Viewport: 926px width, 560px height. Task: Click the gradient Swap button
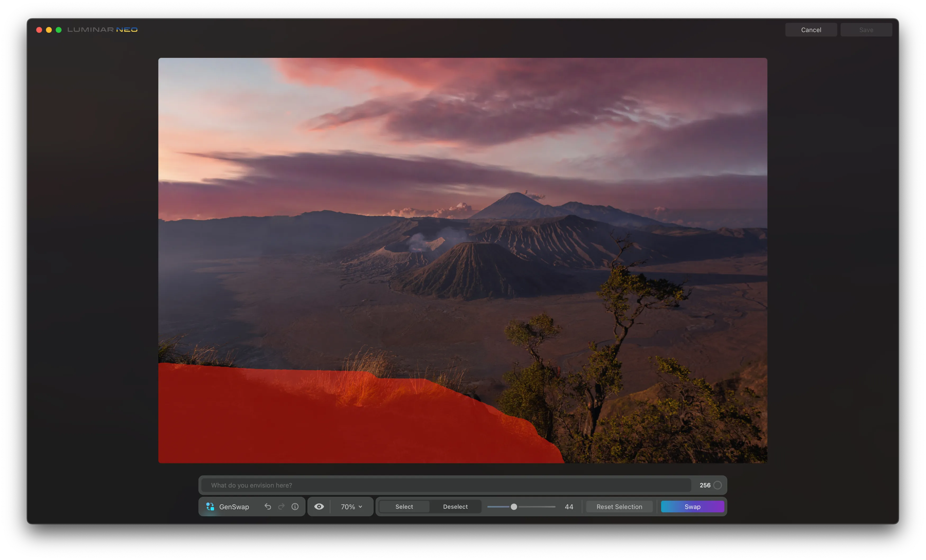[x=692, y=507]
